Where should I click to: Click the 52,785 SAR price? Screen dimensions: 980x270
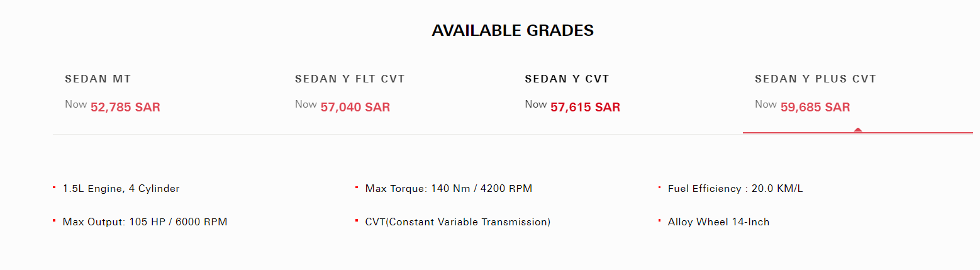(125, 108)
